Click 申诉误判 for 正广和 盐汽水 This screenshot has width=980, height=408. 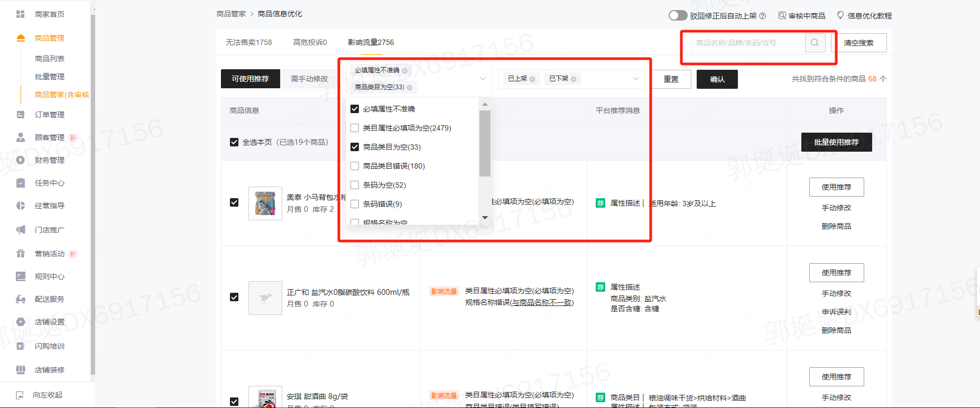837,312
